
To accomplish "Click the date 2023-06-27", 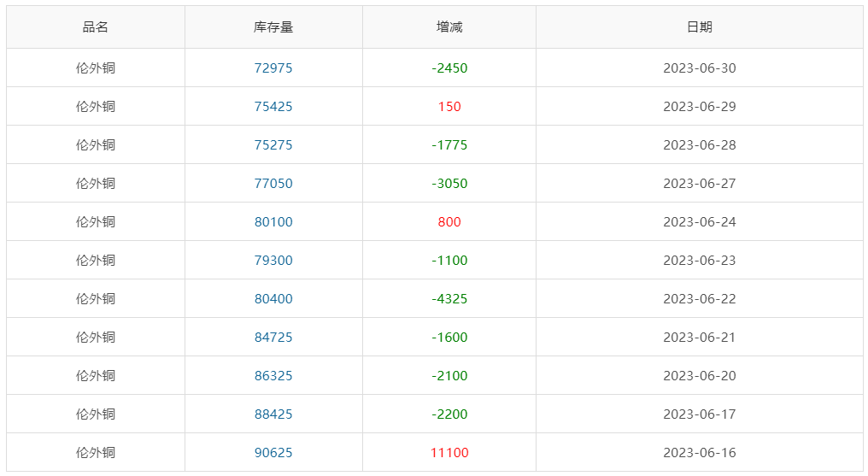I will pyautogui.click(x=700, y=183).
